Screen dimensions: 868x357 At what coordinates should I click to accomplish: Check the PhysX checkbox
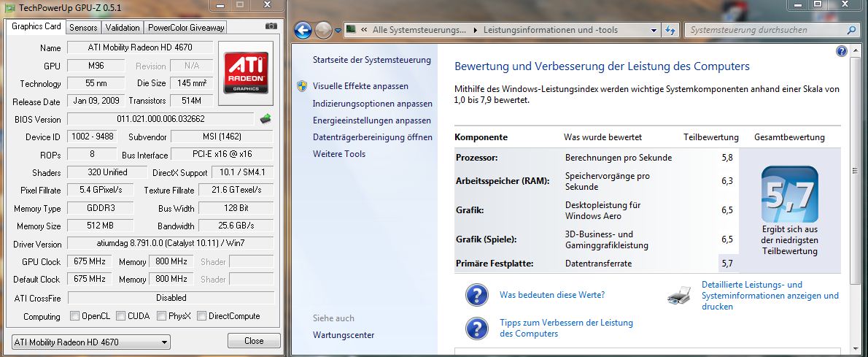coord(161,316)
